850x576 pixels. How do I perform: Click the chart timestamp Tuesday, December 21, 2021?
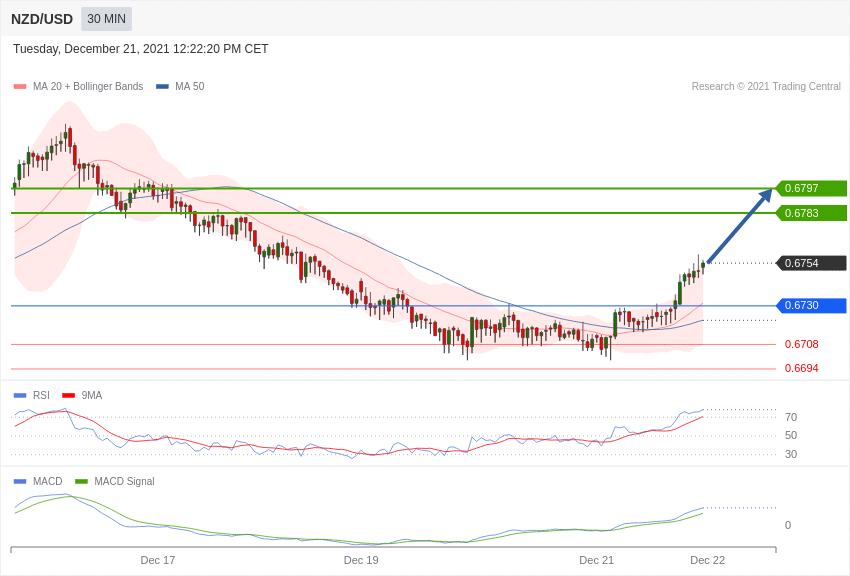coord(140,49)
